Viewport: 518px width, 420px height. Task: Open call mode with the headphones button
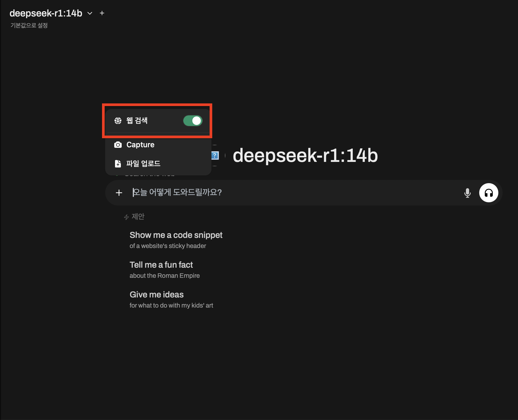[x=489, y=193]
